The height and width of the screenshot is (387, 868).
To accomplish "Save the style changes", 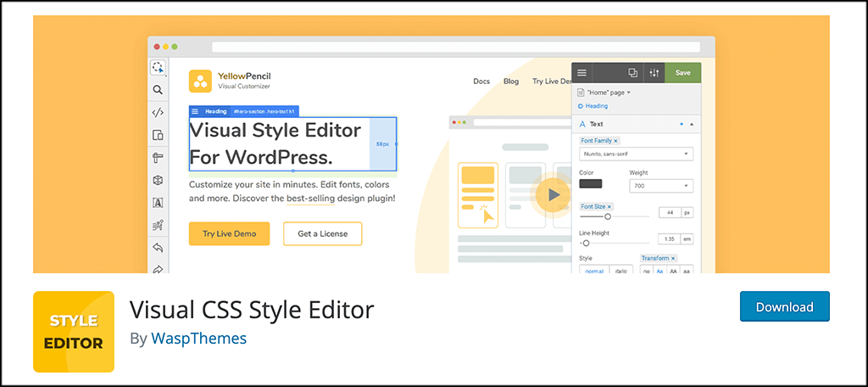I will 683,73.
